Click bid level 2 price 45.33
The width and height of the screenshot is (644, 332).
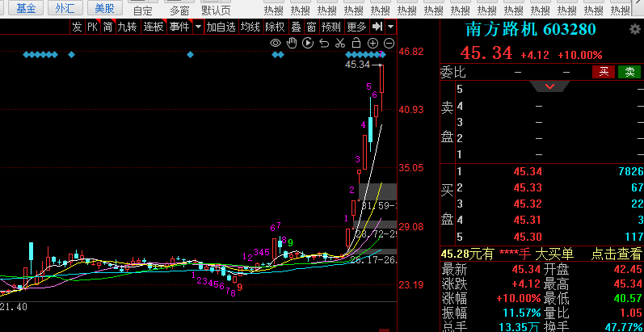coord(528,187)
